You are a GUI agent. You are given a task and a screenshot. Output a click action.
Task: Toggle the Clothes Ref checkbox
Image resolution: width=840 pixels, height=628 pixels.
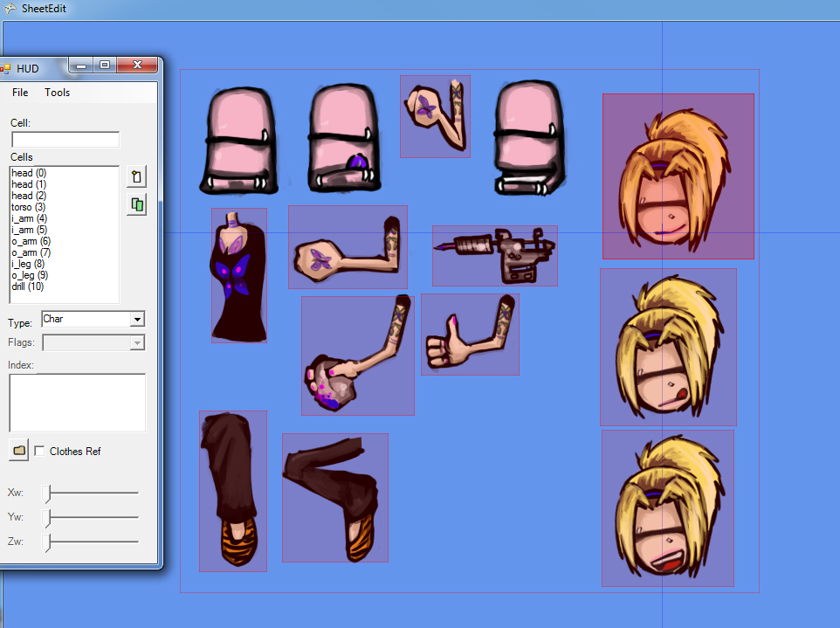tap(39, 452)
